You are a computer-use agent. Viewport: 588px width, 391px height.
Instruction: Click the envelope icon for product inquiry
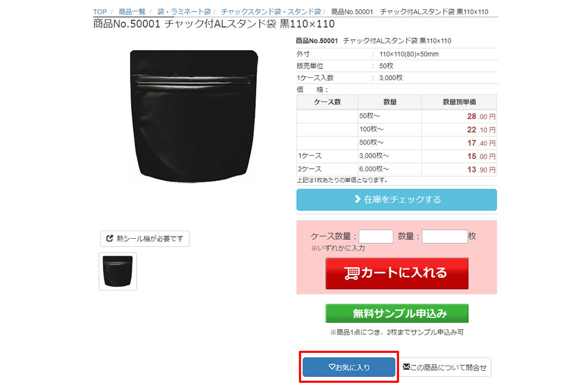[406, 367]
